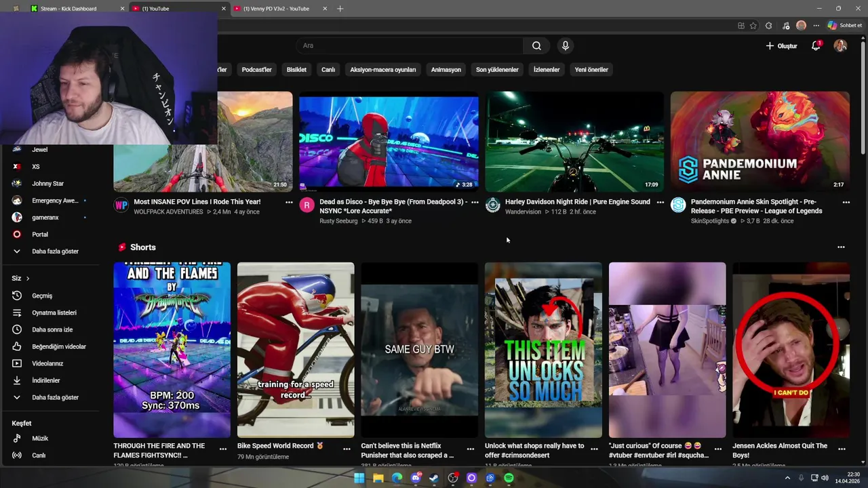Open SkinSpotlights channel avatar
The image size is (868, 488).
pyautogui.click(x=678, y=205)
